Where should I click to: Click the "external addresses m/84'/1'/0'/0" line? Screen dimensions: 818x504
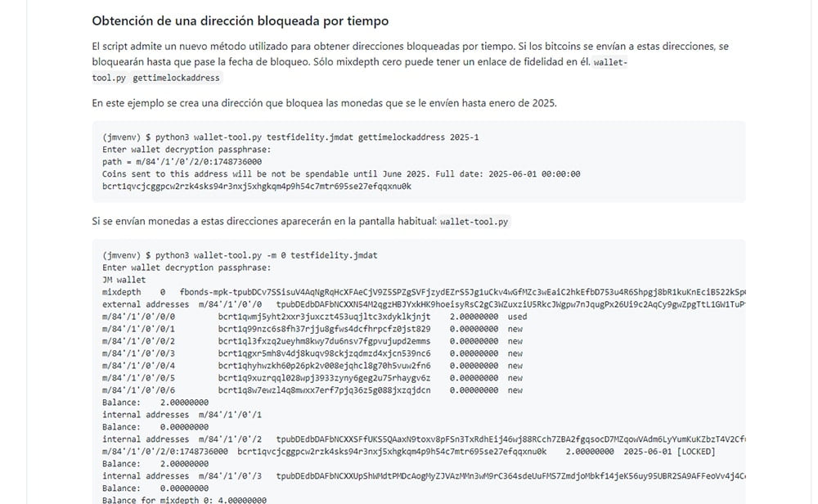pyautogui.click(x=409, y=304)
